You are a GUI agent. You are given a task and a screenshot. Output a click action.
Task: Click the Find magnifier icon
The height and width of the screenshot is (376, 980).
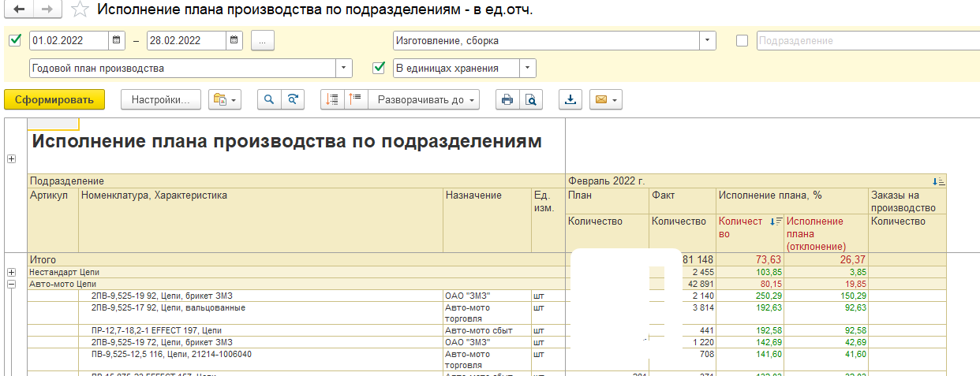[x=269, y=100]
